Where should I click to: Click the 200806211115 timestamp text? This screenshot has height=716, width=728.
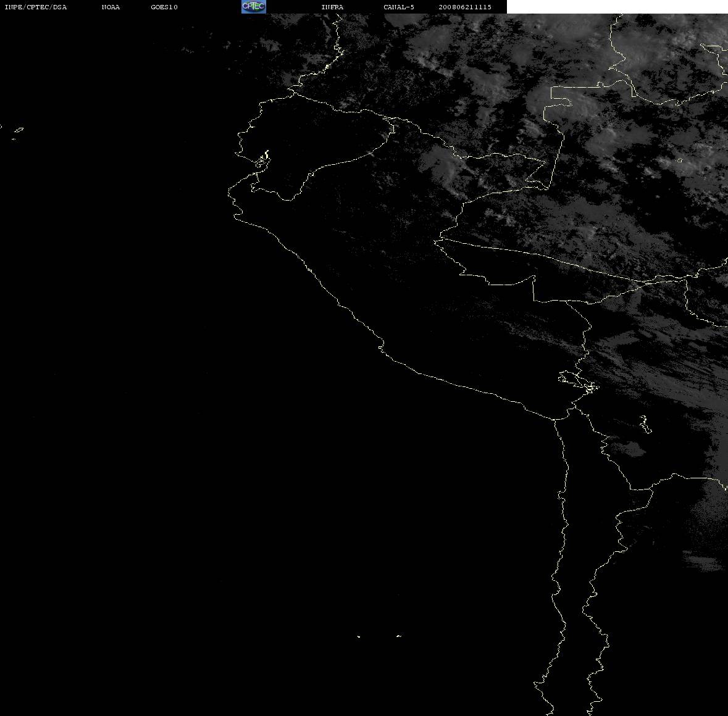click(465, 7)
